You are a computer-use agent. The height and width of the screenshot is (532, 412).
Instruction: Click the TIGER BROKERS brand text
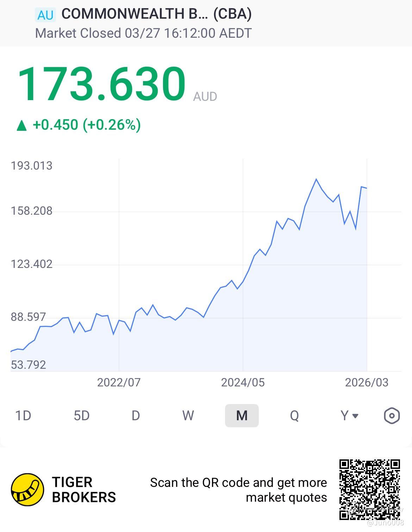click(84, 490)
